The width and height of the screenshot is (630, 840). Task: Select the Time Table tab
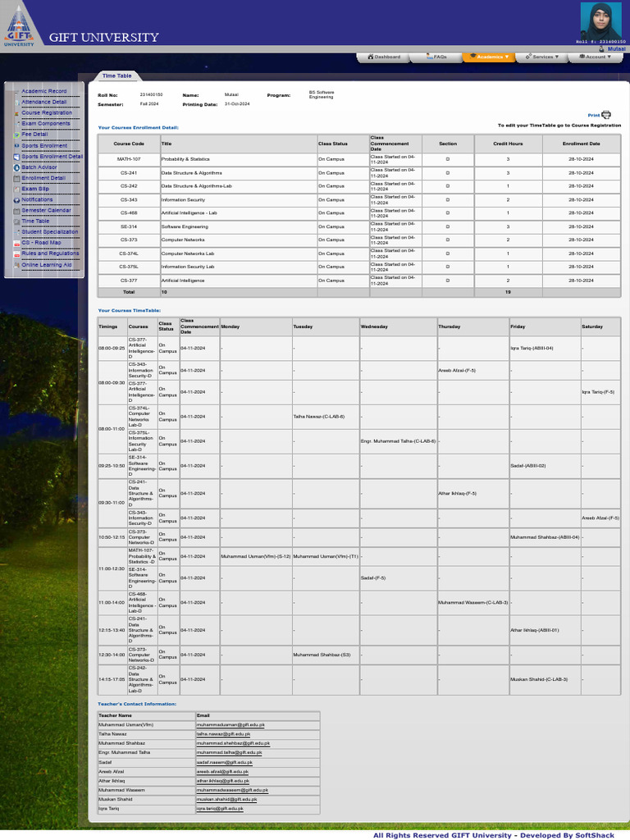tap(116, 76)
